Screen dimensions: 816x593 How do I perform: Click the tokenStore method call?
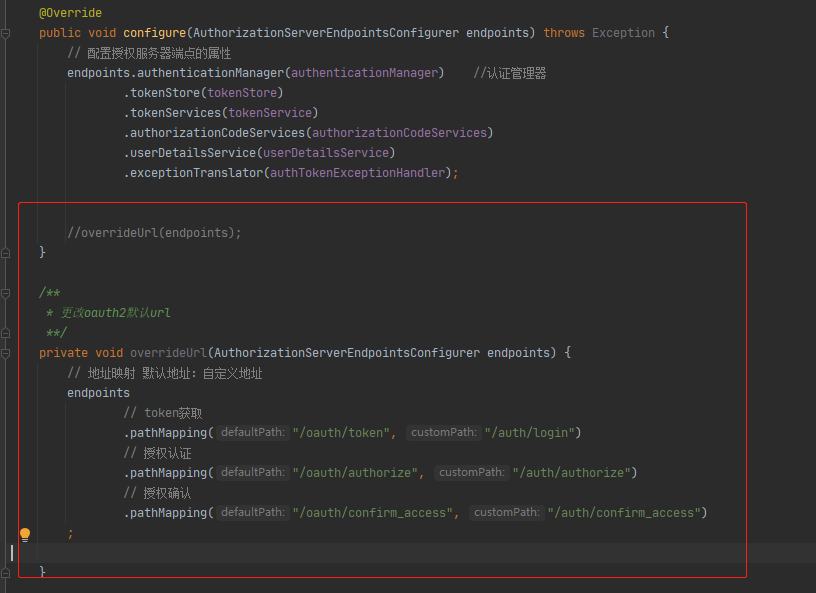[163, 93]
